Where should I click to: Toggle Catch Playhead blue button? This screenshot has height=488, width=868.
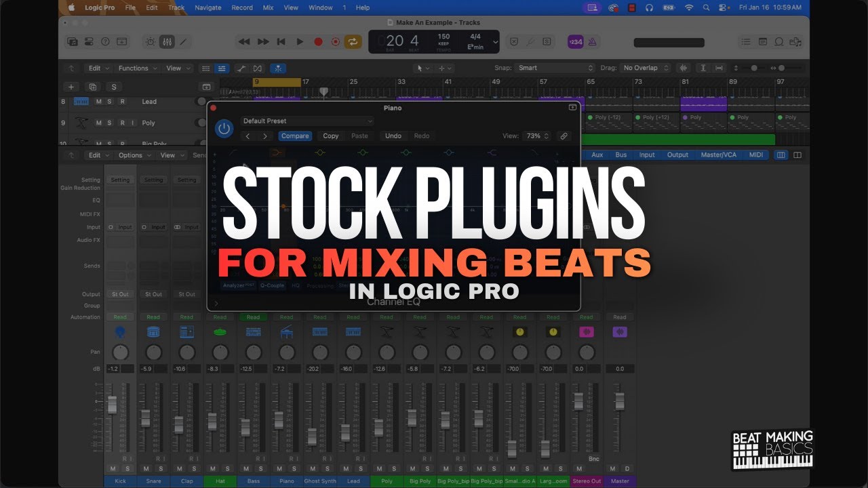tap(278, 68)
